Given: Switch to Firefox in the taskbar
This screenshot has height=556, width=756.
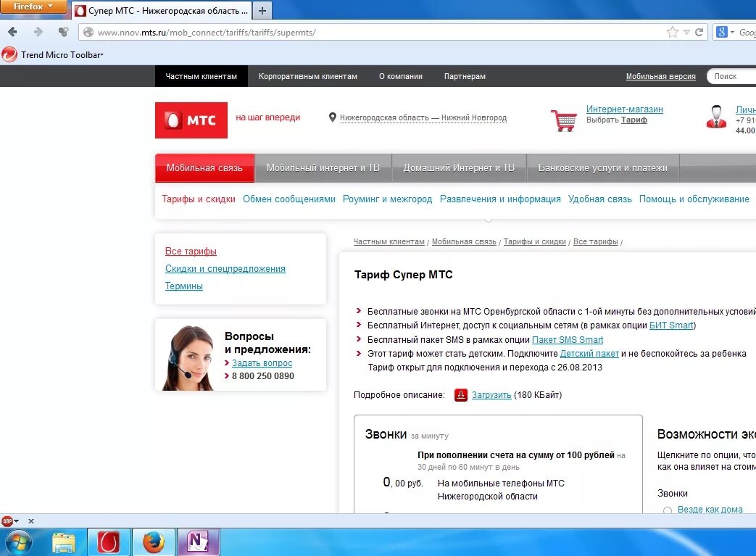Looking at the screenshot, I should [x=154, y=542].
